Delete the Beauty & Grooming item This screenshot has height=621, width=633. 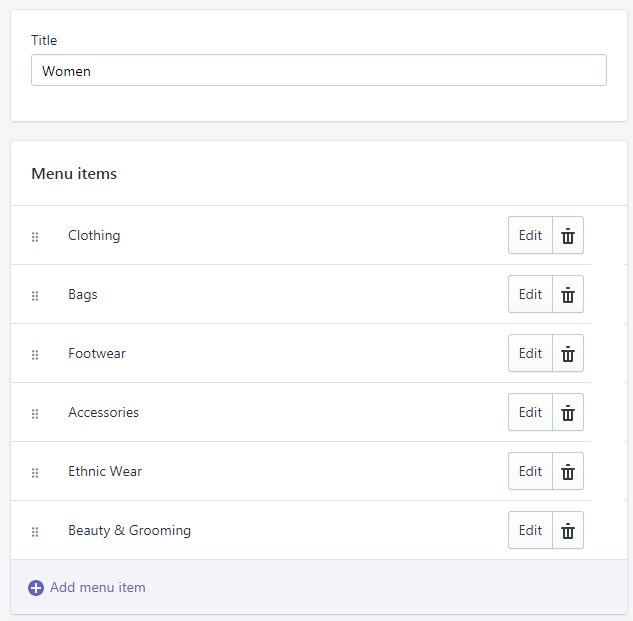point(568,531)
